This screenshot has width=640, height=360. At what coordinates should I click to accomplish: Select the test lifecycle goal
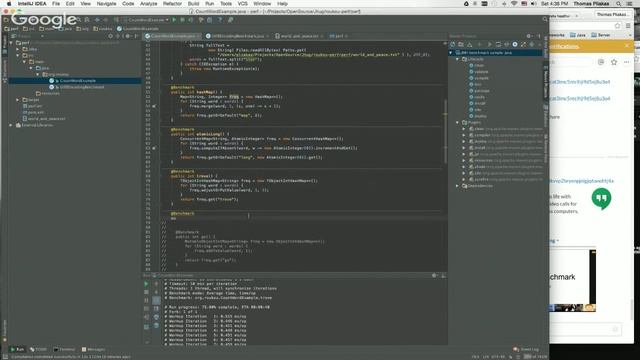click(478, 84)
